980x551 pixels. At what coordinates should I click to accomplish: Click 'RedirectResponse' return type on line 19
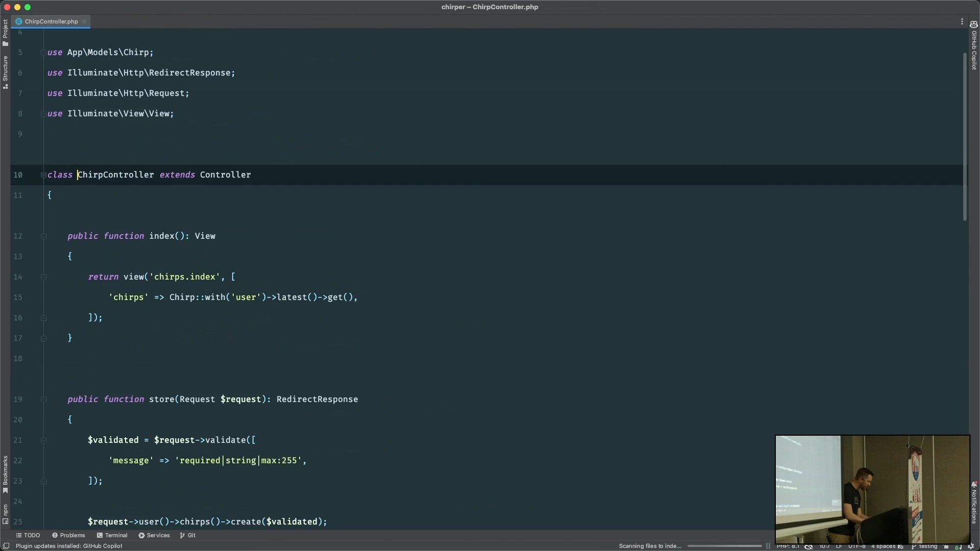pyautogui.click(x=317, y=399)
